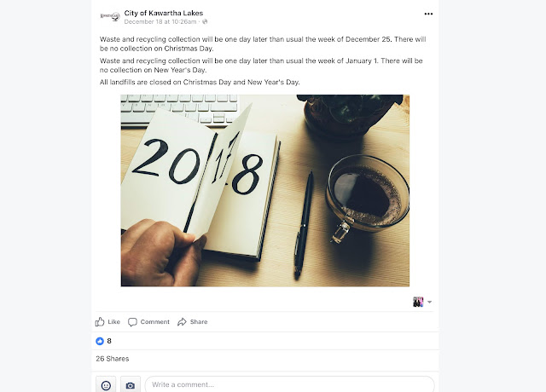Screen dimensions: 546x392
Task: Click the thumbs-up Like icon
Action: (100, 322)
